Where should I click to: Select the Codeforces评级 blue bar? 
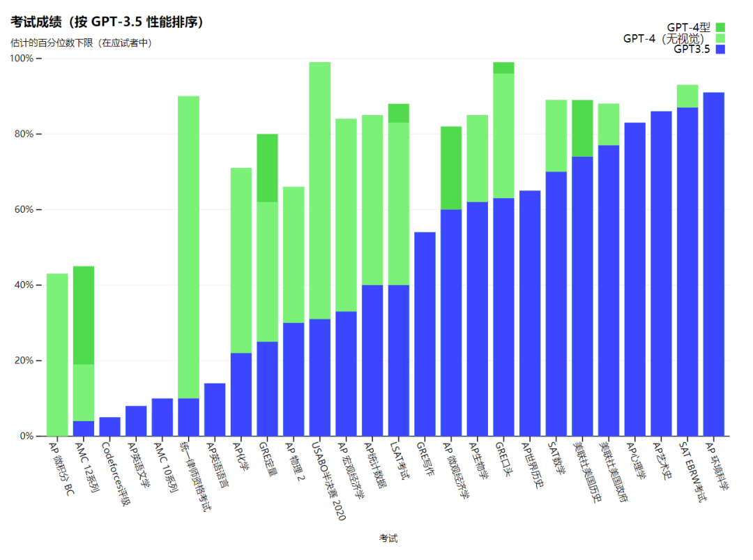point(110,427)
